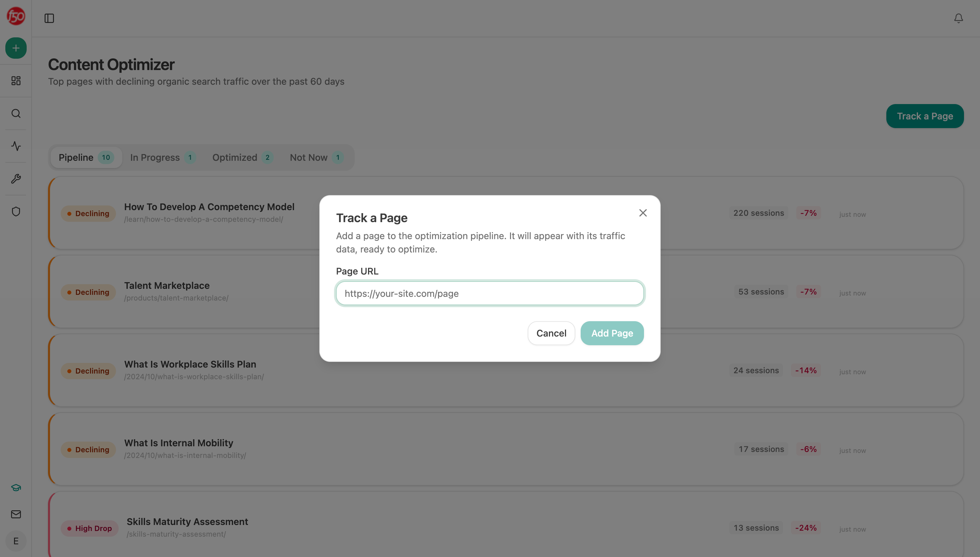Image resolution: width=980 pixels, height=557 pixels.
Task: Click the f50 logo icon
Action: pyautogui.click(x=16, y=16)
